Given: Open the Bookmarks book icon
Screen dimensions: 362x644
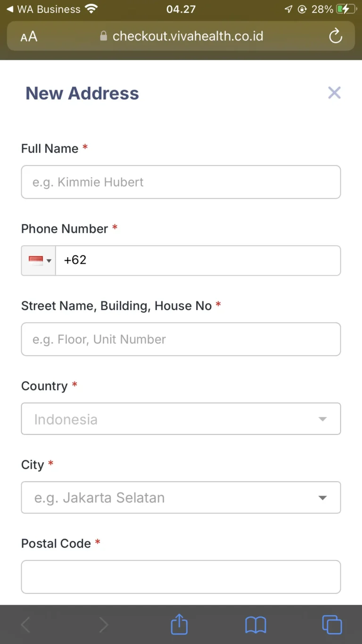Looking at the screenshot, I should 255,625.
